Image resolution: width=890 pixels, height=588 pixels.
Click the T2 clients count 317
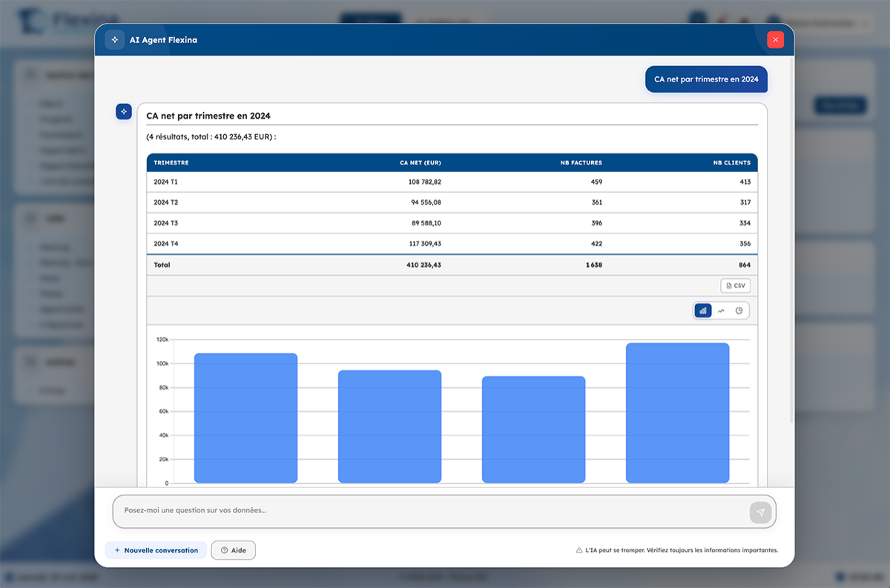tap(745, 202)
